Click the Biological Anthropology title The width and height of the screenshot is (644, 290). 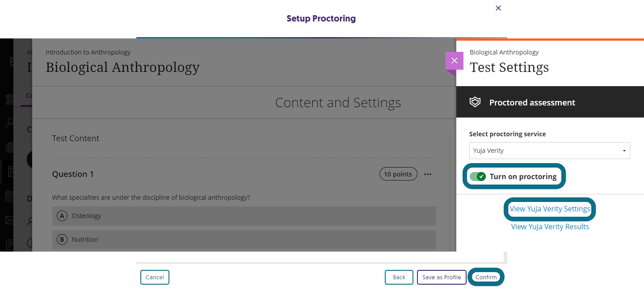122,67
